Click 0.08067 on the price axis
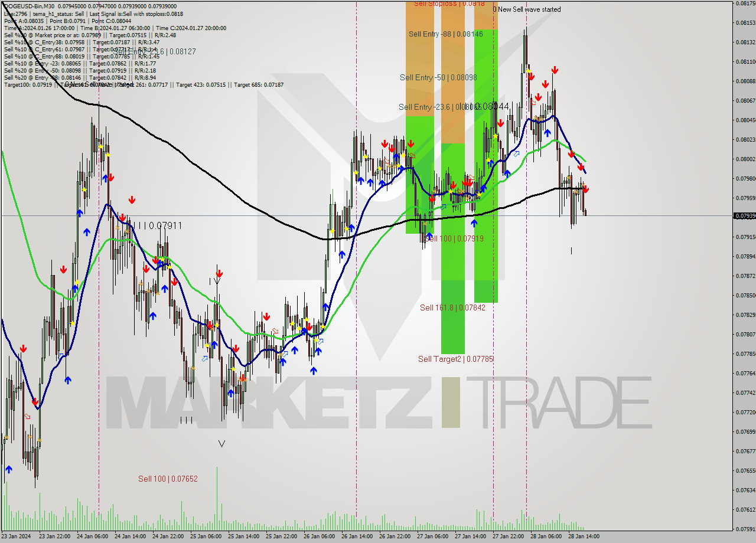This screenshot has height=543, width=756. pyautogui.click(x=745, y=100)
